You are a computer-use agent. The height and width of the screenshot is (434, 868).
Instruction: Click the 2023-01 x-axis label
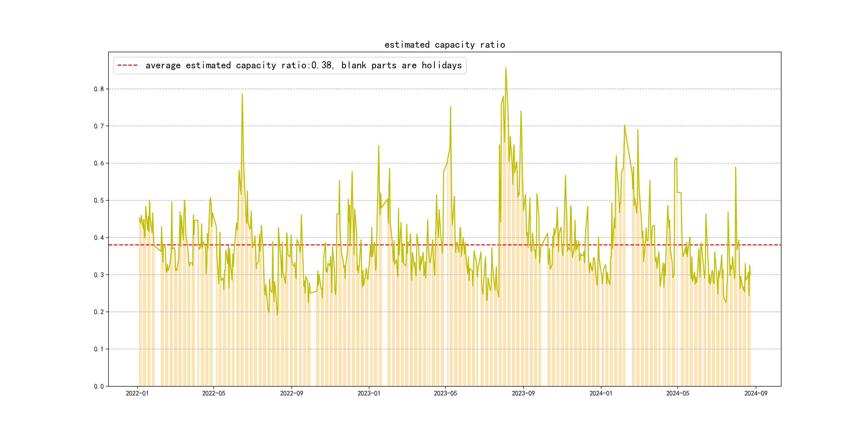point(369,393)
